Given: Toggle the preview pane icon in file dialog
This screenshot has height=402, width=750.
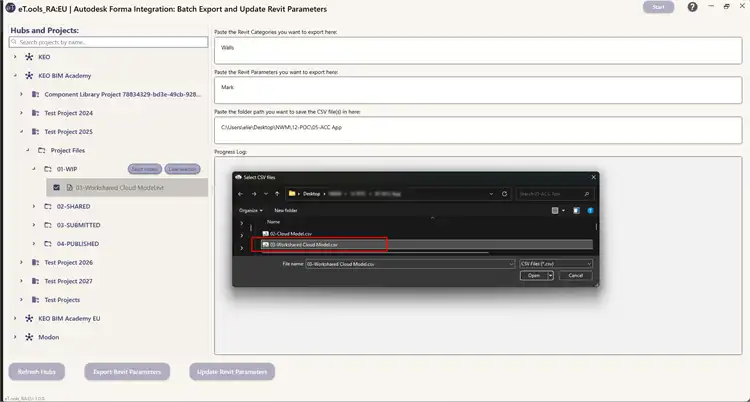Looking at the screenshot, I should pos(576,210).
